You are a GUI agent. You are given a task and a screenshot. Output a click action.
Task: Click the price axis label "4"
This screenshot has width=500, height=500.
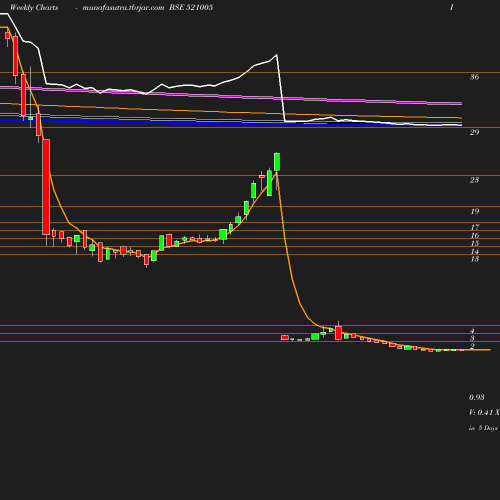pyautogui.click(x=472, y=331)
